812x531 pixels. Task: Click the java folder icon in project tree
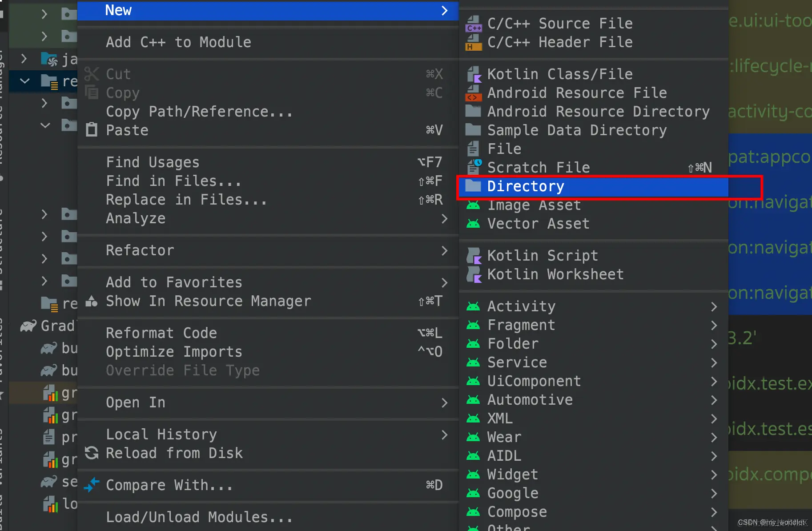[x=49, y=59]
